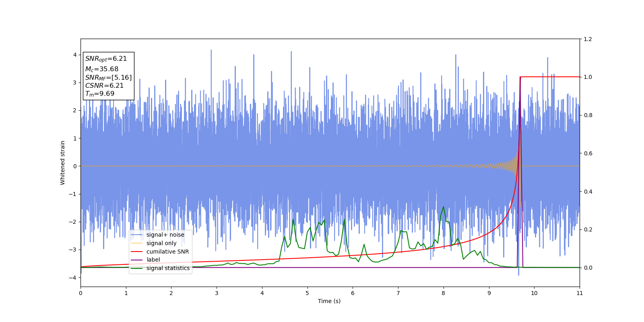This screenshot has width=644, height=322.
Task: Click the 'signal only' legend label
Action: coord(161,243)
